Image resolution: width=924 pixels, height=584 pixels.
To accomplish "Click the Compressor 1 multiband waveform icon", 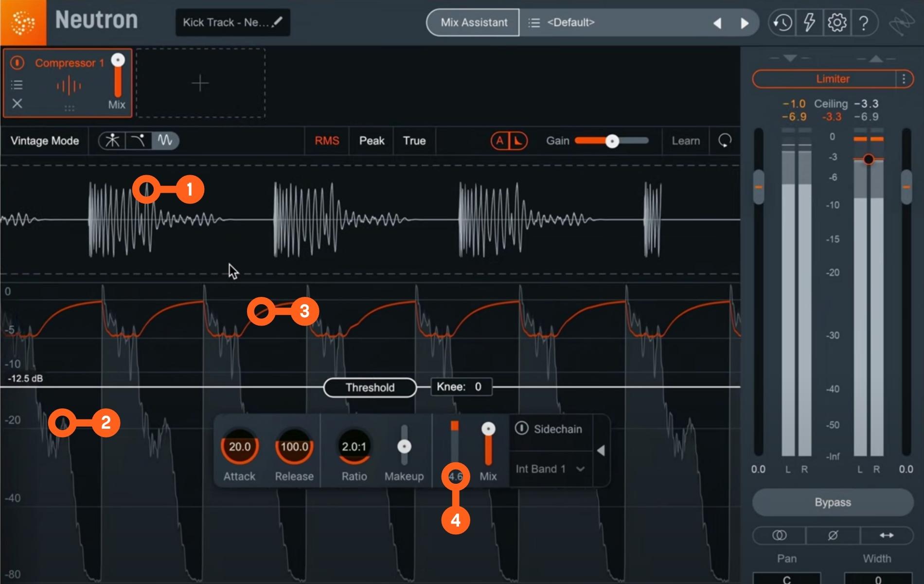I will coord(69,86).
